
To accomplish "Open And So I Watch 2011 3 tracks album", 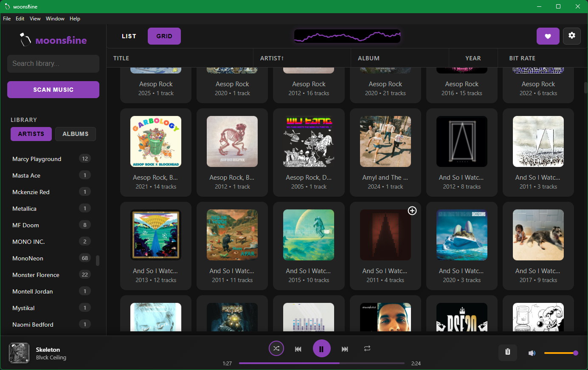I will pos(538,141).
